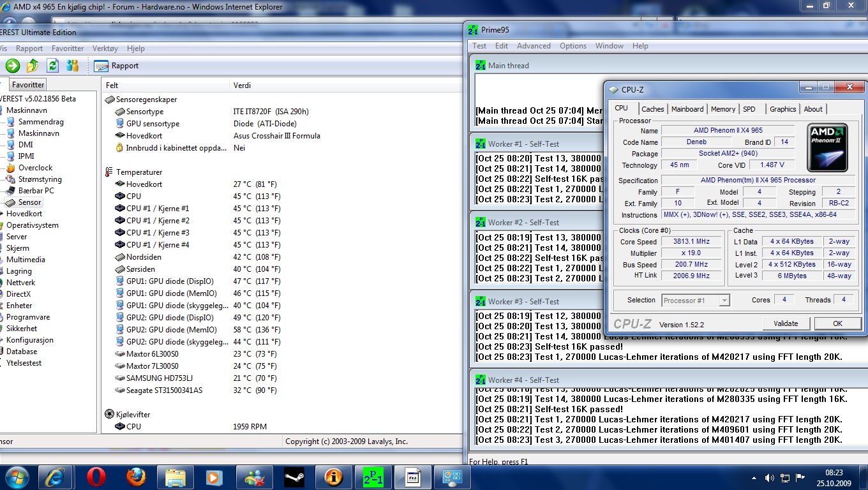Open Steam from the taskbar
This screenshot has height=490, width=868.
click(295, 477)
